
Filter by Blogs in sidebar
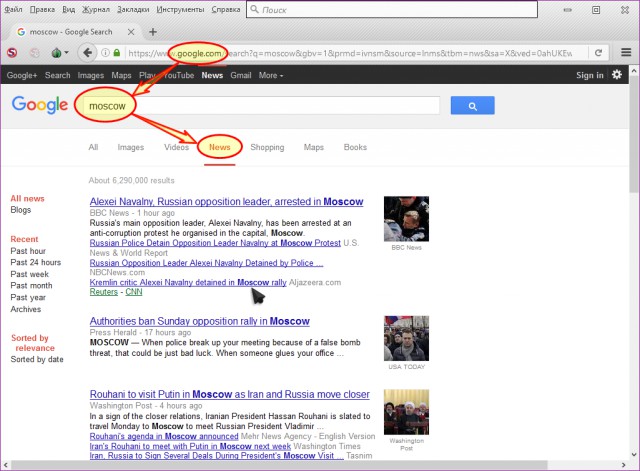click(x=20, y=210)
